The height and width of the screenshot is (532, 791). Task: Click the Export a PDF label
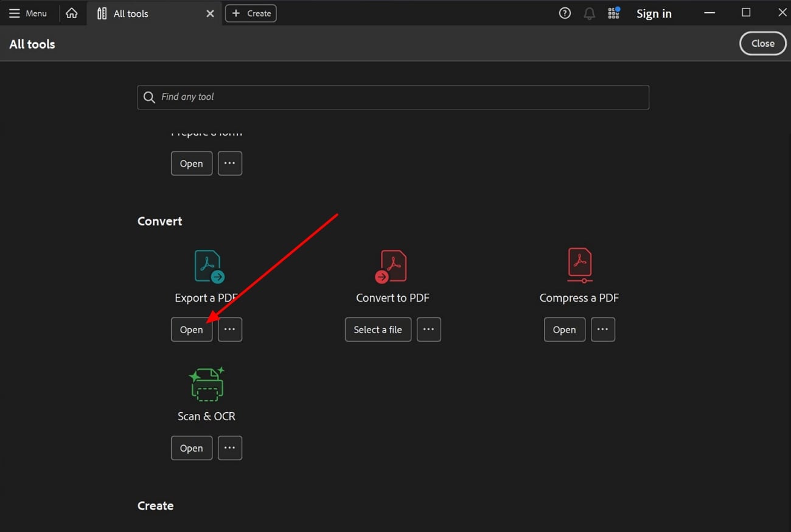[x=207, y=298]
